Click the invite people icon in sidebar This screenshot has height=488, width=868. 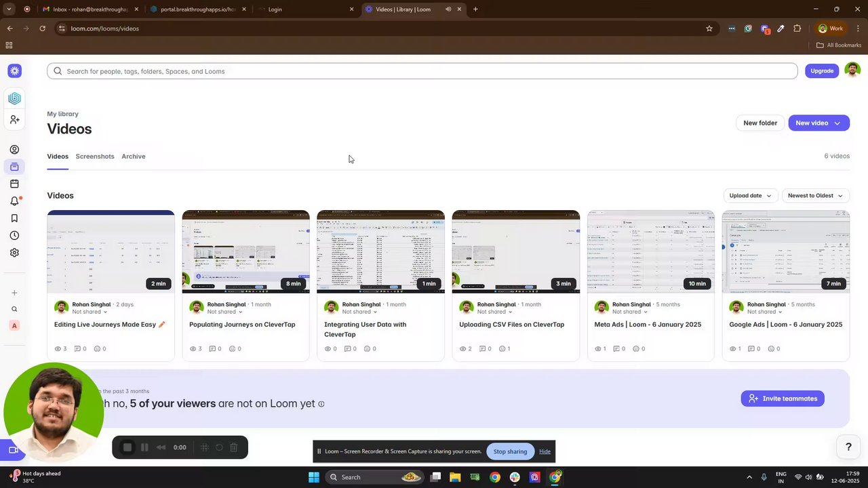pyautogui.click(x=14, y=119)
